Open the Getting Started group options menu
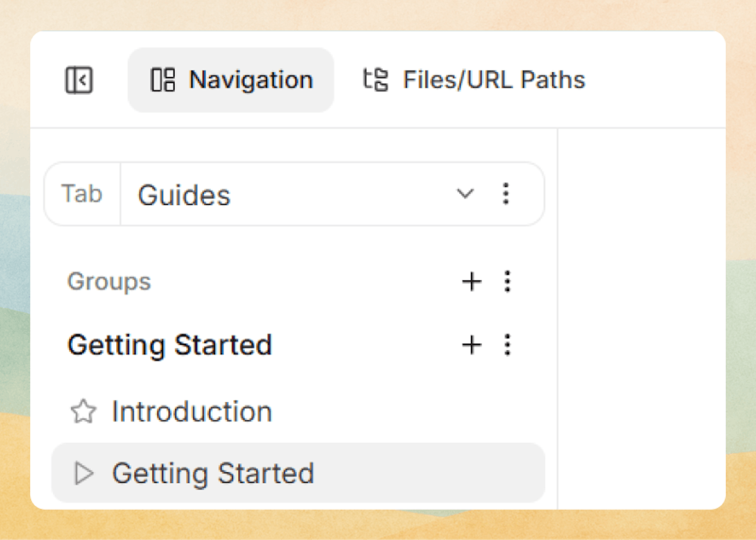 (507, 345)
